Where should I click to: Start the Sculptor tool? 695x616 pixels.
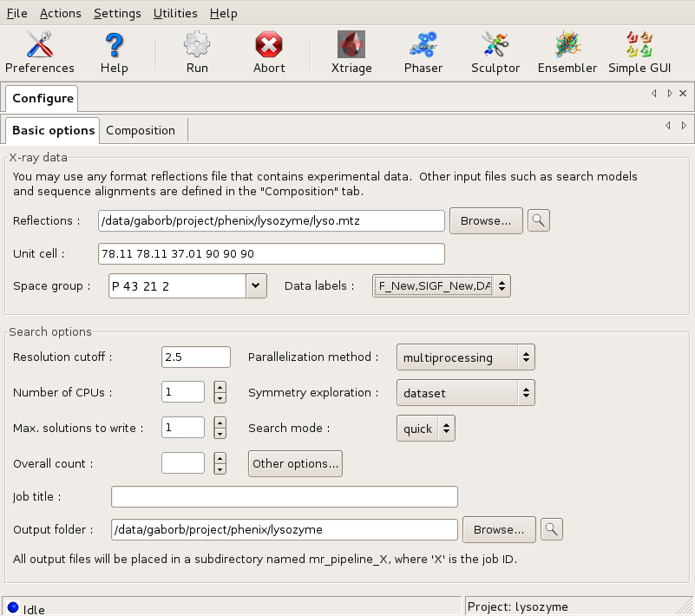tap(495, 52)
